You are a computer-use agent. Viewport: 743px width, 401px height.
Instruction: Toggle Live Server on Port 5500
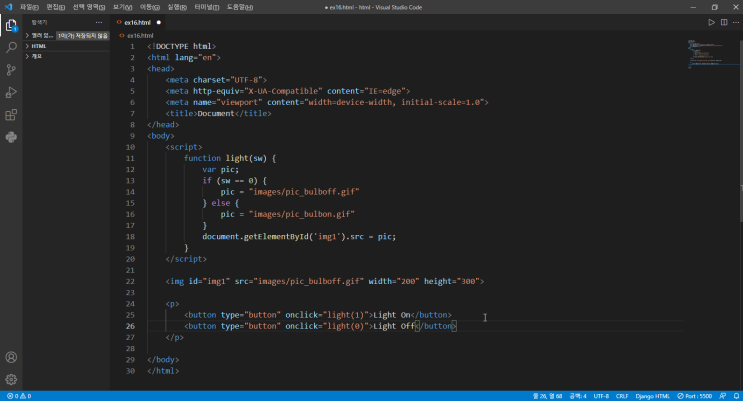click(696, 396)
